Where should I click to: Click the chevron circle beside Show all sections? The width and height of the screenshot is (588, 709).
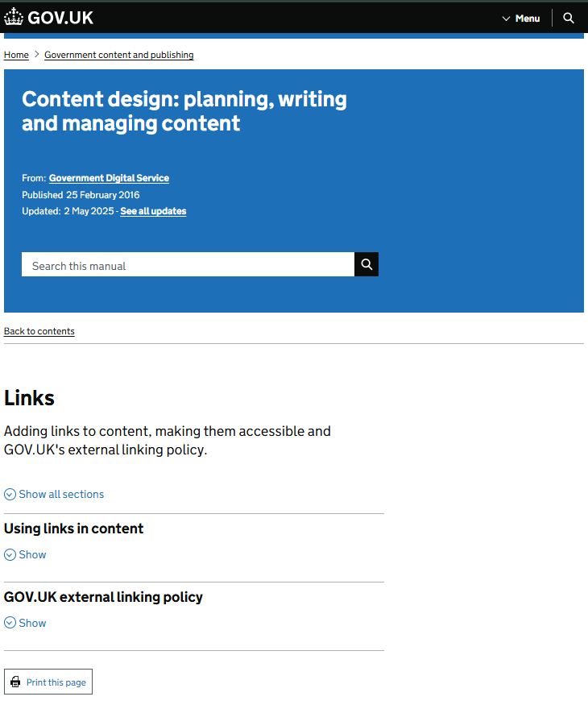(x=9, y=494)
